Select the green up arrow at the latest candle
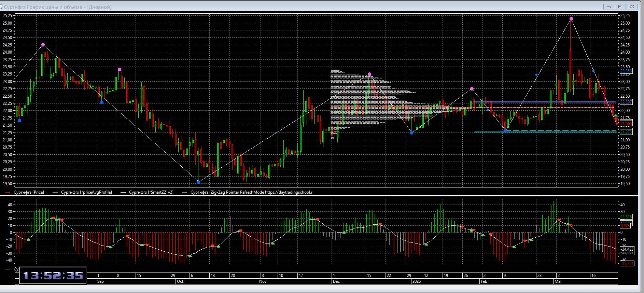Viewport: 644px width, 293px height. click(616, 116)
